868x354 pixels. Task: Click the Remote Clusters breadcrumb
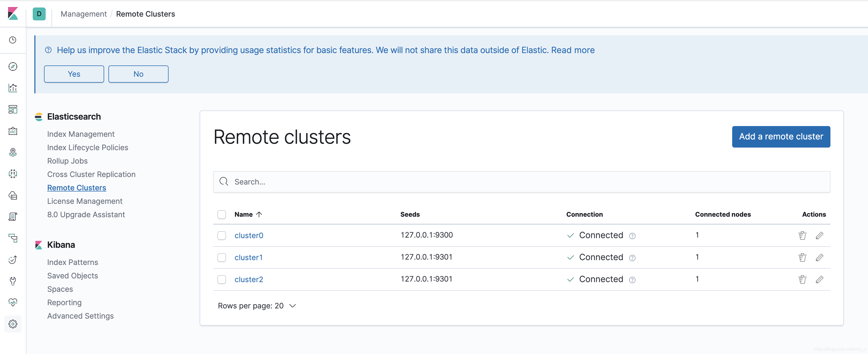tap(145, 14)
